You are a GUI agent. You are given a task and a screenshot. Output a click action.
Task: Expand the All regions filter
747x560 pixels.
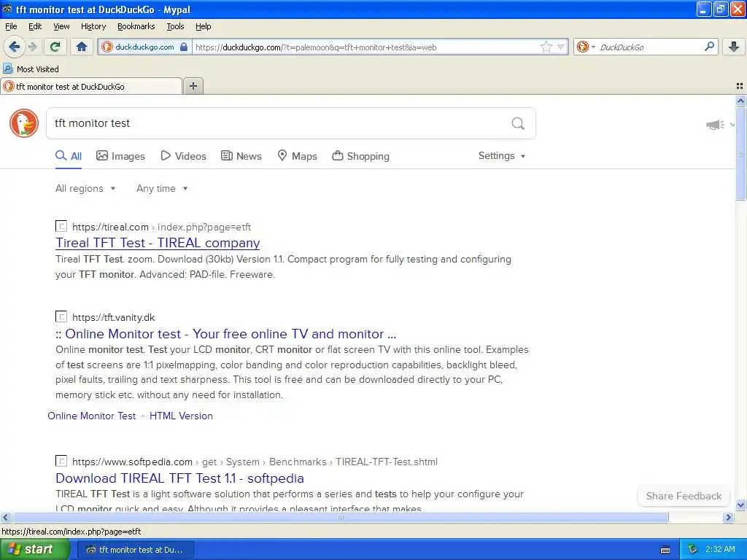pyautogui.click(x=86, y=189)
